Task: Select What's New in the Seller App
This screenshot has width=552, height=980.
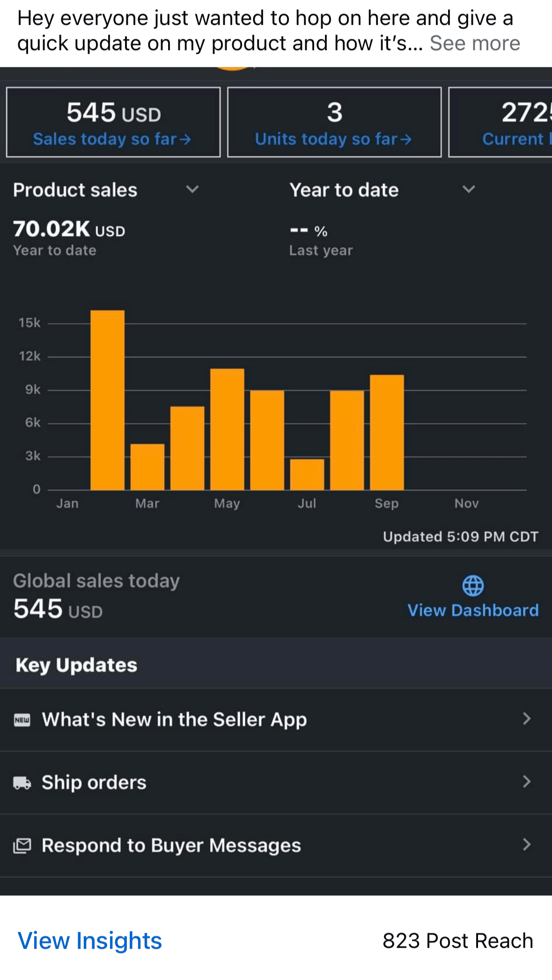Action: point(174,719)
